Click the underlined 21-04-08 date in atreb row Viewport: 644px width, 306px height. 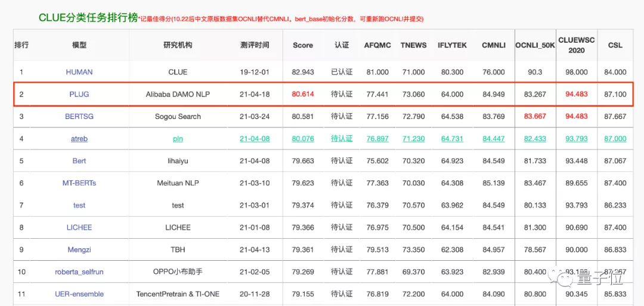click(x=255, y=139)
